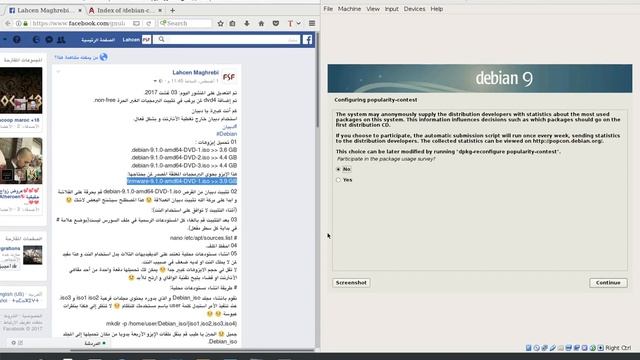Open VirtualBox Input menu
This screenshot has height=360, width=640.
coord(391,9)
